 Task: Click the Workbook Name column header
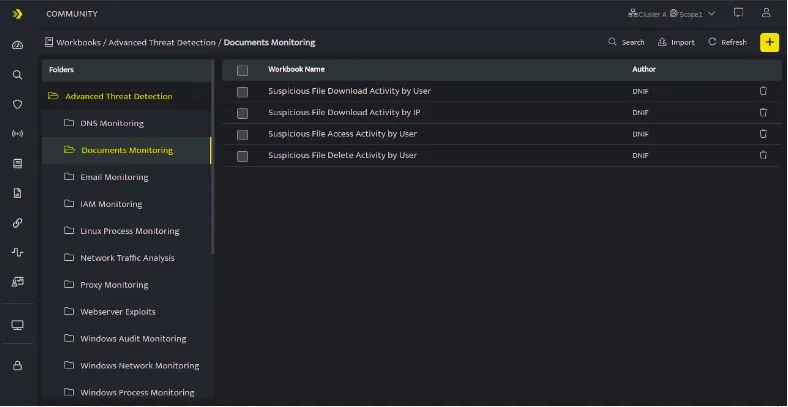296,69
